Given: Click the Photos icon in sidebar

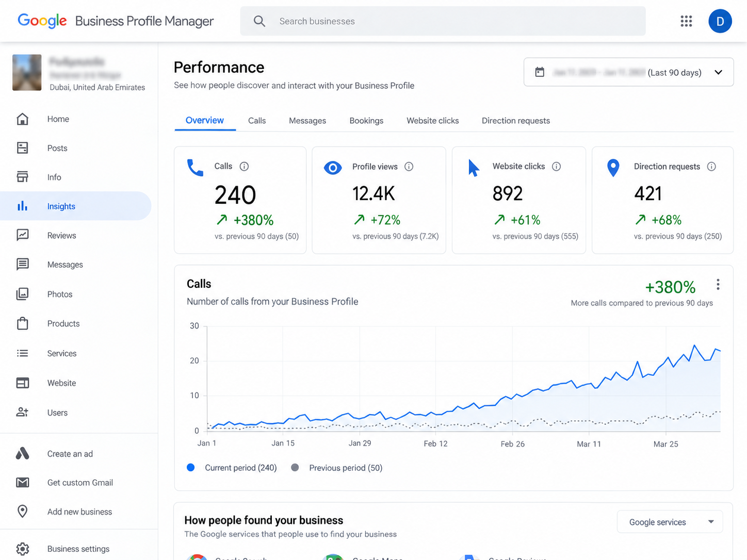Looking at the screenshot, I should pos(22,294).
